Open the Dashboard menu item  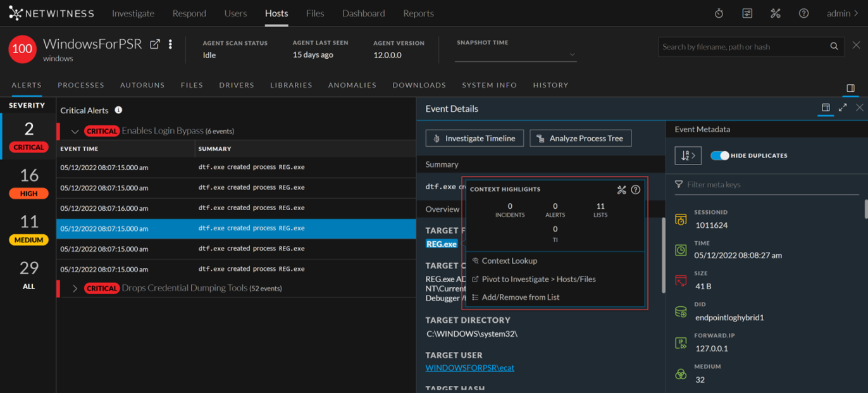[363, 13]
